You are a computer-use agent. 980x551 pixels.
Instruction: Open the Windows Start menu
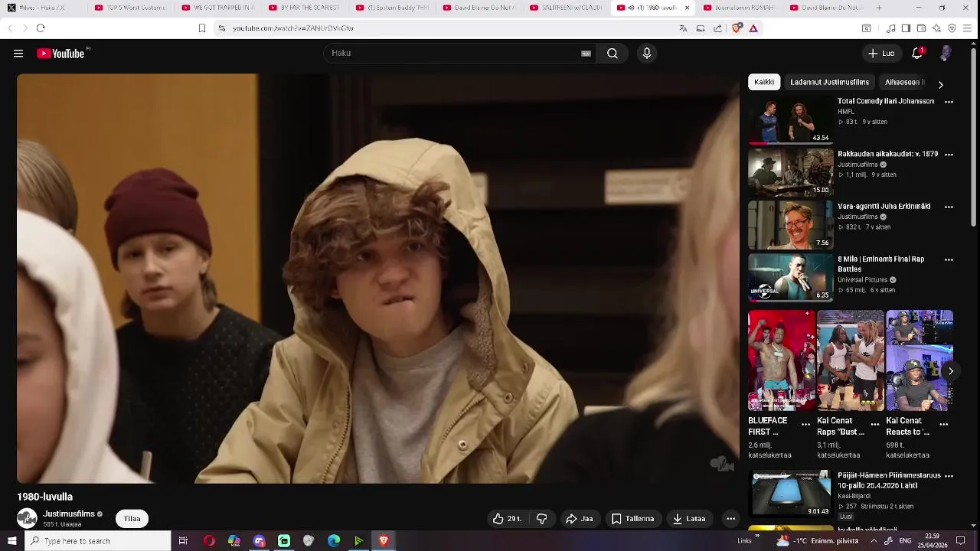11,541
